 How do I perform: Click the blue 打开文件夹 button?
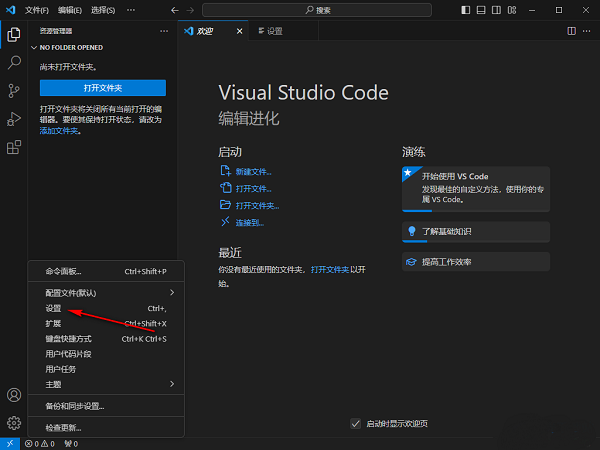coord(102,88)
